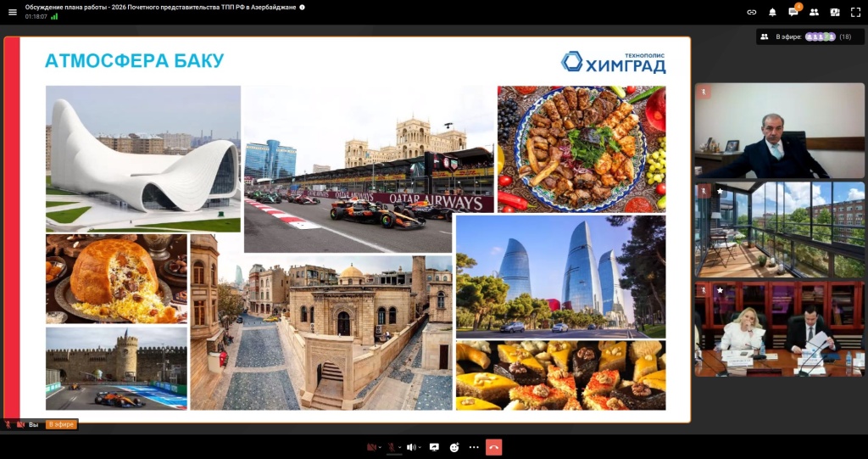Screen dimensions: 868x459
Task: Expand speaker settings dropdown arrow
Action: pyautogui.click(x=420, y=447)
